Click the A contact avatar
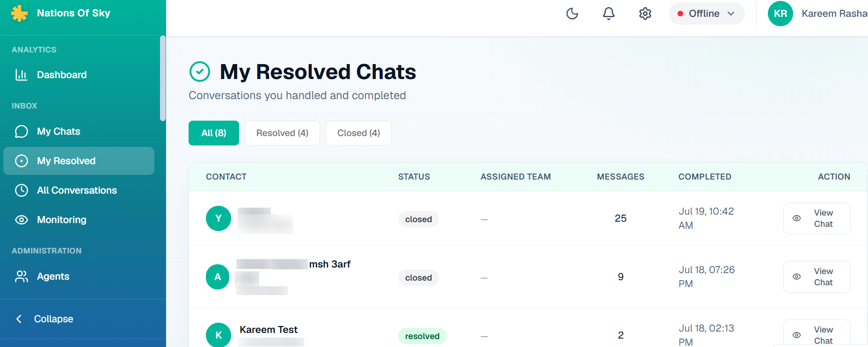This screenshot has height=347, width=868. point(218,277)
